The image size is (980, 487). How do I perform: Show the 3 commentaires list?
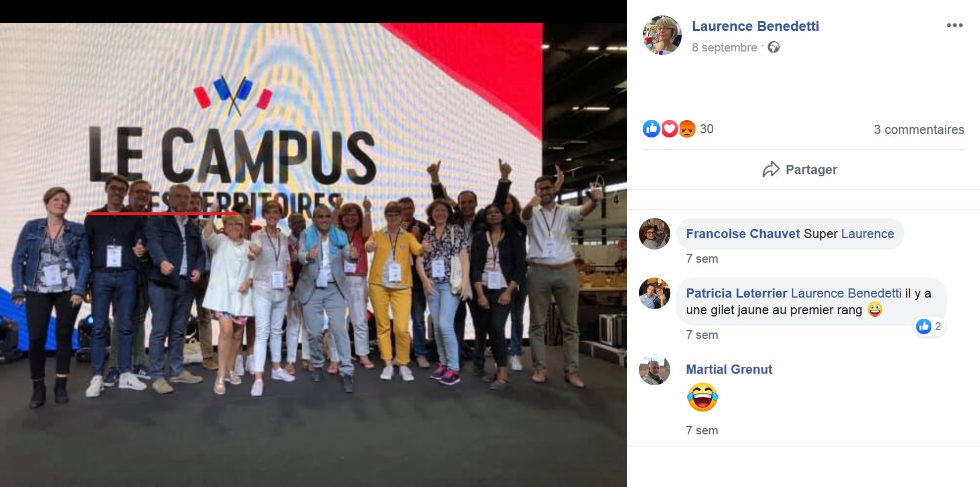pos(919,129)
